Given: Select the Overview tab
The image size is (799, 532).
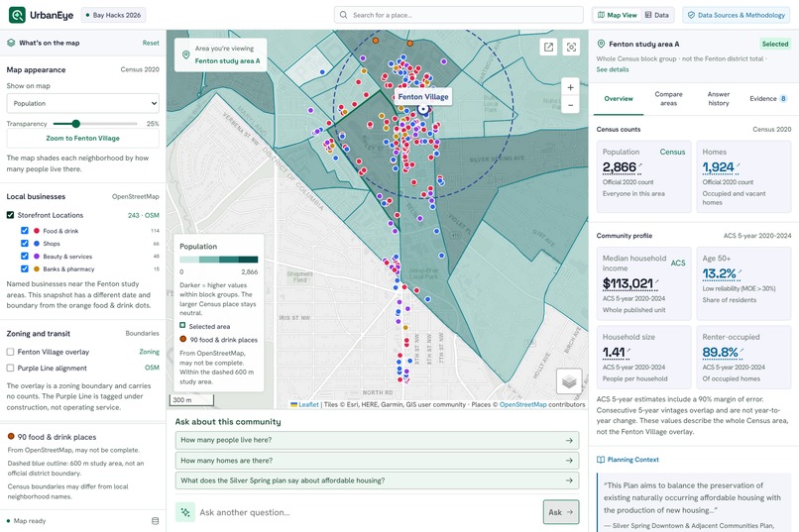Looking at the screenshot, I should pos(619,99).
